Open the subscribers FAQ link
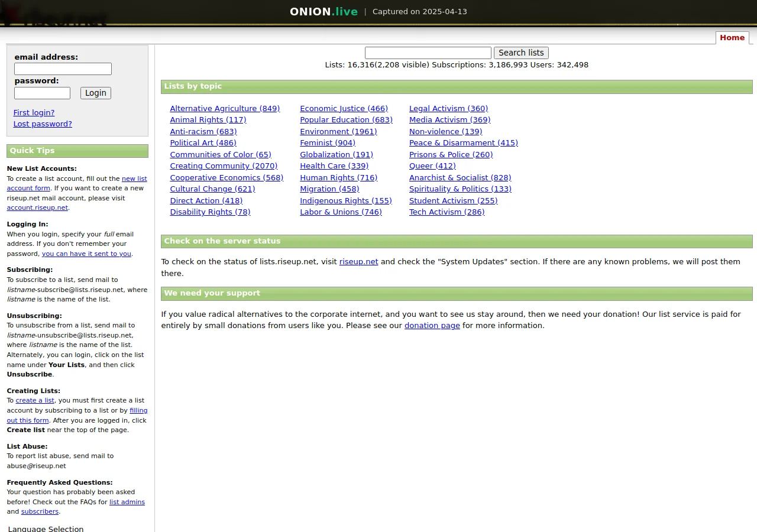This screenshot has height=532, width=757. point(40,512)
